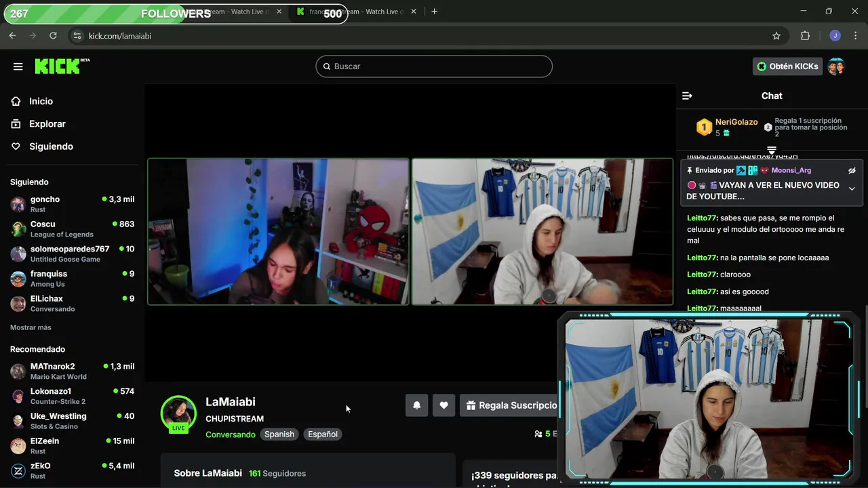
Task: Open ElZeein recommended channel avatar
Action: pos(18,445)
